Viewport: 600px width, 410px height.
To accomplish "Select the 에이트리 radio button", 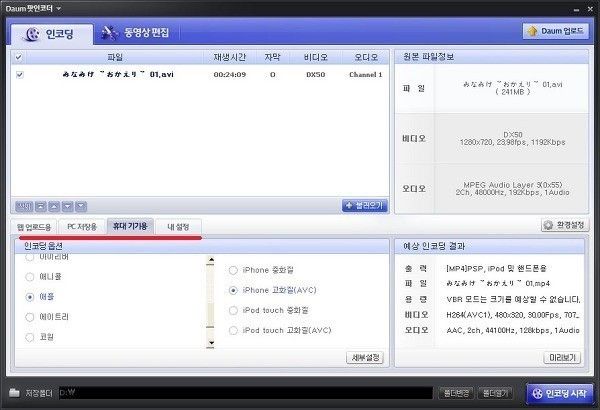I will click(29, 317).
